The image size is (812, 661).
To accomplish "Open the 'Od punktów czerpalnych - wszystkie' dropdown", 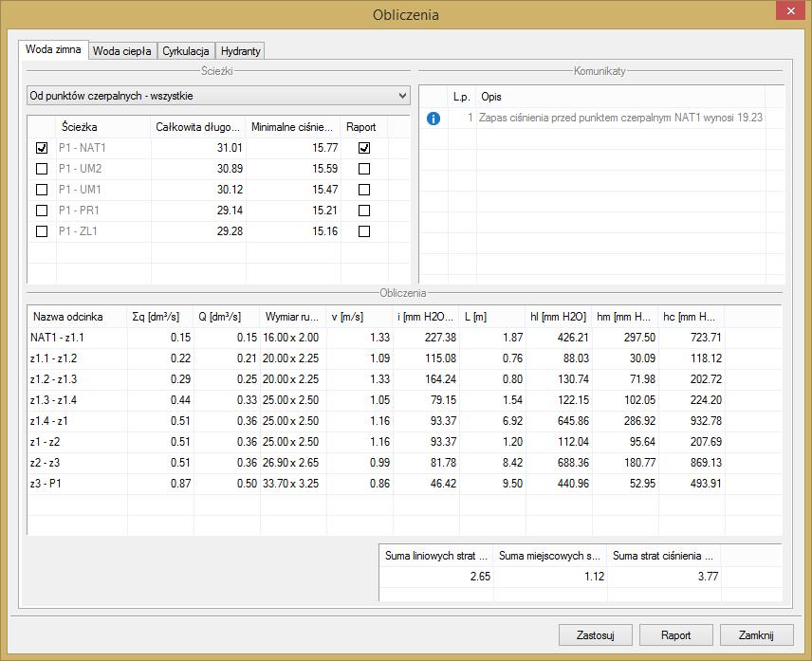I will coord(218,96).
